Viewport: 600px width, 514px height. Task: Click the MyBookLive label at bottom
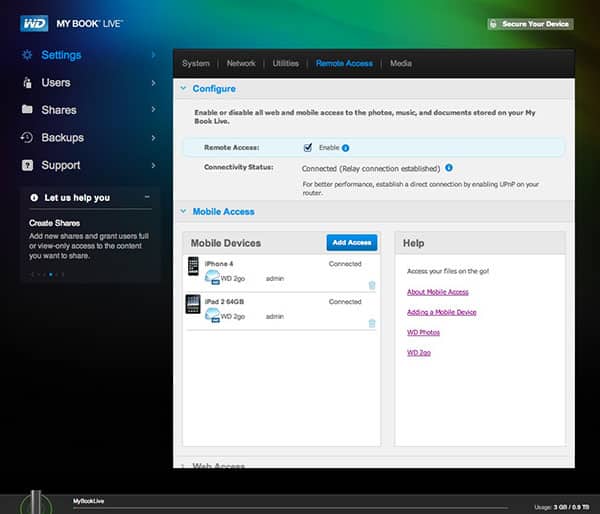tap(88, 501)
